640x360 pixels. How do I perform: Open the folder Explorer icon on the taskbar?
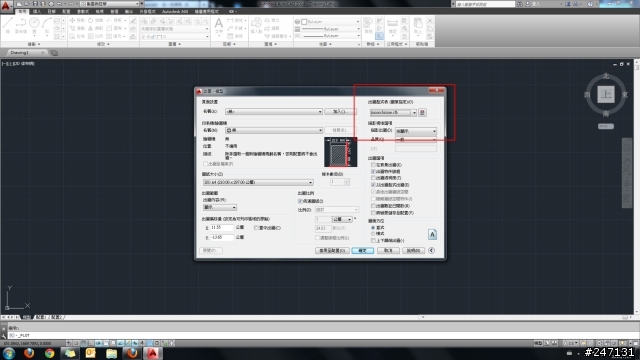pyautogui.click(x=111, y=353)
